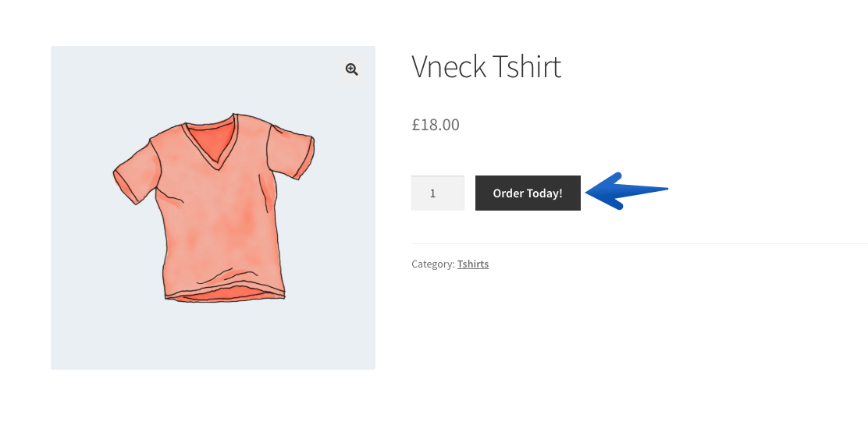Click the bottom hem of the shirt drawing
The width and height of the screenshot is (868, 429).
click(225, 294)
